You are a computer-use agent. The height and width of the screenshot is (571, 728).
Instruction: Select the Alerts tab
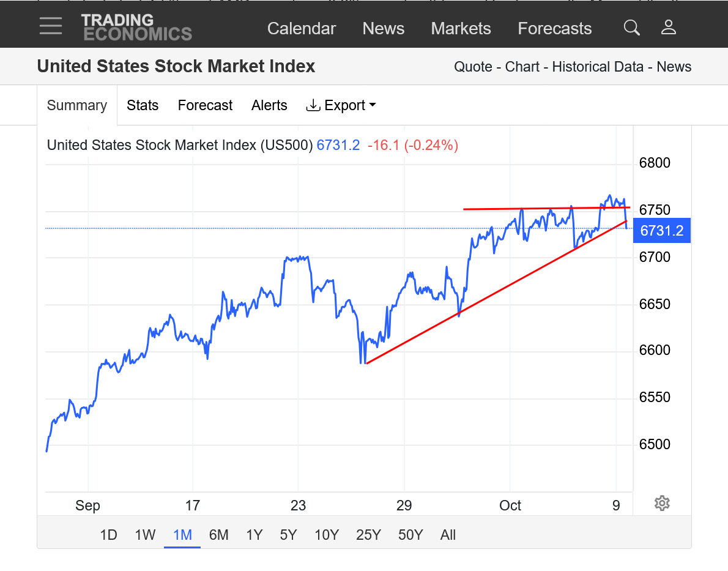click(269, 105)
